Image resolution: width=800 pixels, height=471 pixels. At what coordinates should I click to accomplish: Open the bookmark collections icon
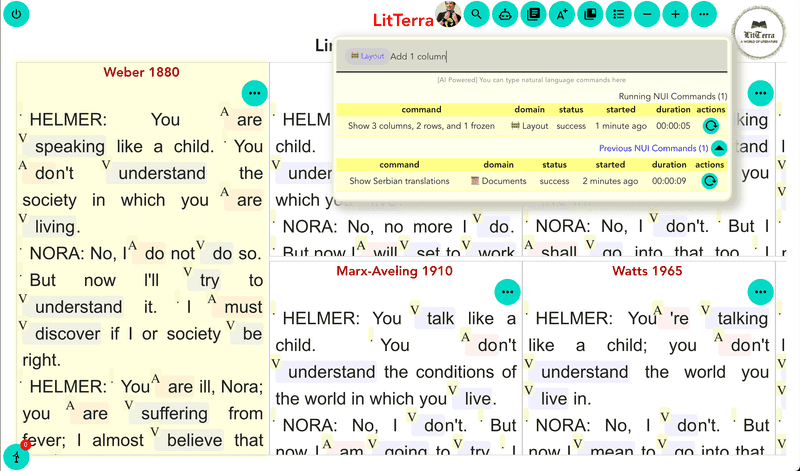(590, 14)
